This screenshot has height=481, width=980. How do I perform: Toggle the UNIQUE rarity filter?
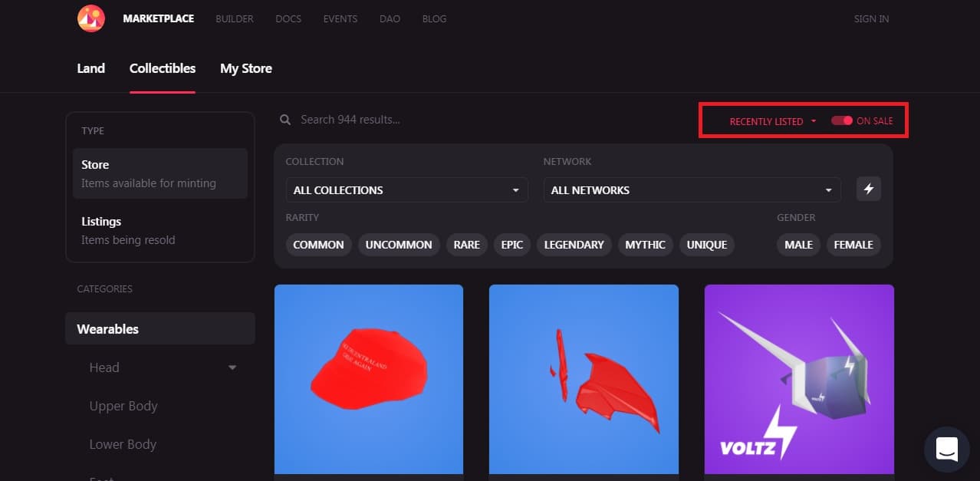707,245
